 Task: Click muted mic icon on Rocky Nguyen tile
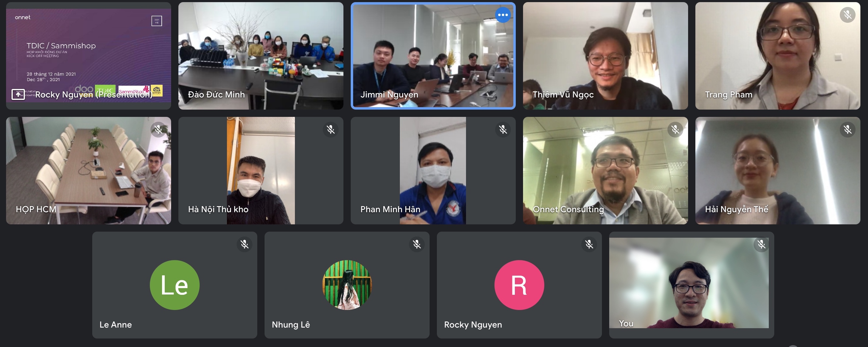pyautogui.click(x=589, y=244)
